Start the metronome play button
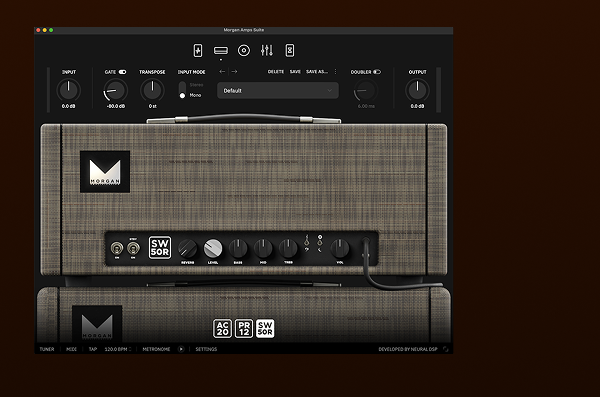600x397 pixels. coord(181,349)
